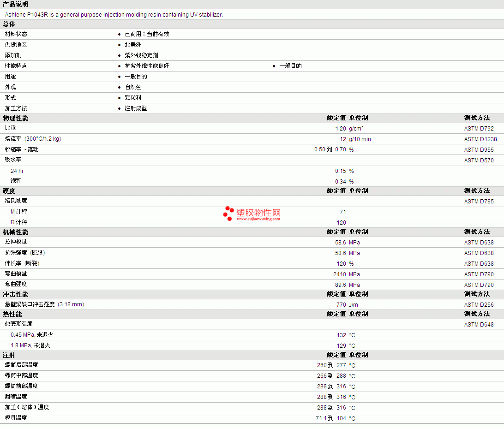
Task: Select the saturation value '0.34'
Action: (x=341, y=181)
